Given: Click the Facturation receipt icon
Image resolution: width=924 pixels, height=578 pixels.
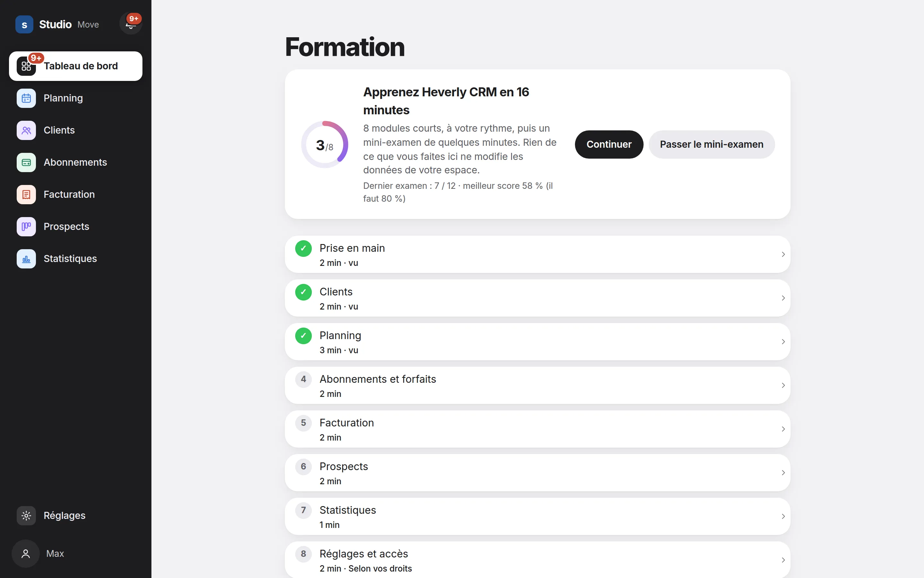Looking at the screenshot, I should (26, 195).
